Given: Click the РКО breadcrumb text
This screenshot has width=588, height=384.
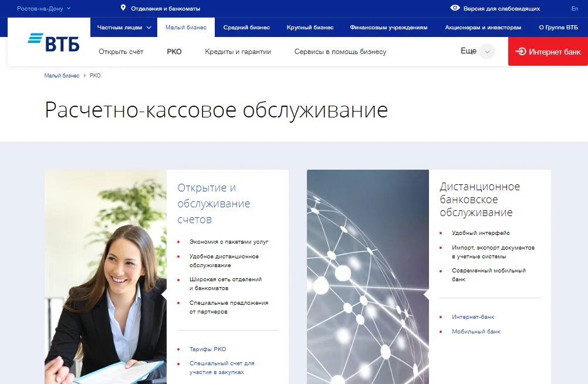Looking at the screenshot, I should 95,75.
